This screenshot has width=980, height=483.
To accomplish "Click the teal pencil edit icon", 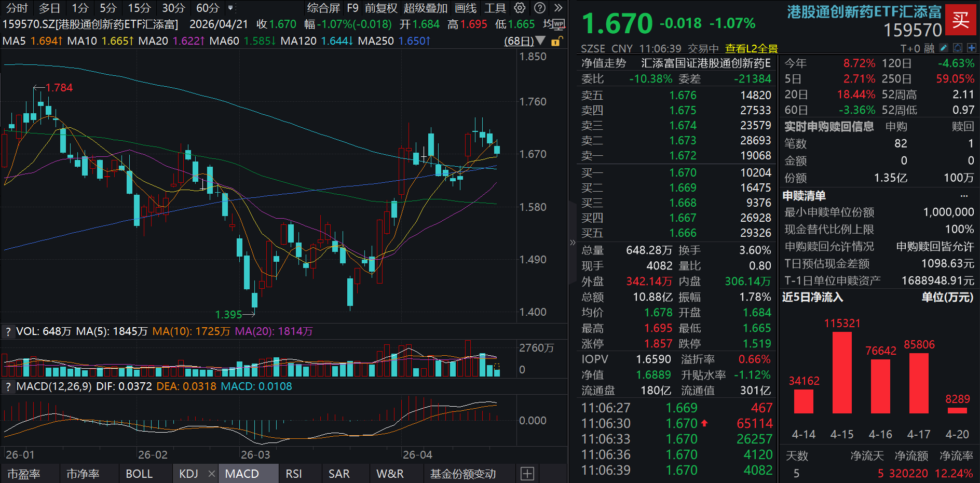I will 944,48.
